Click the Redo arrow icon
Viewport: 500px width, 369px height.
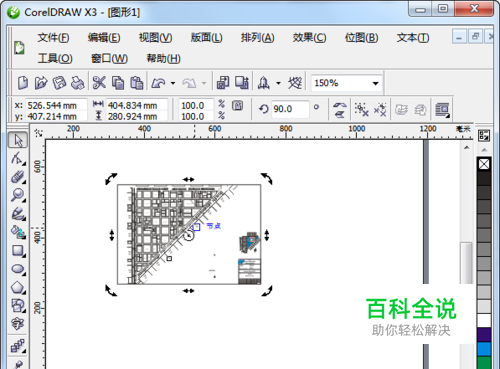click(189, 83)
